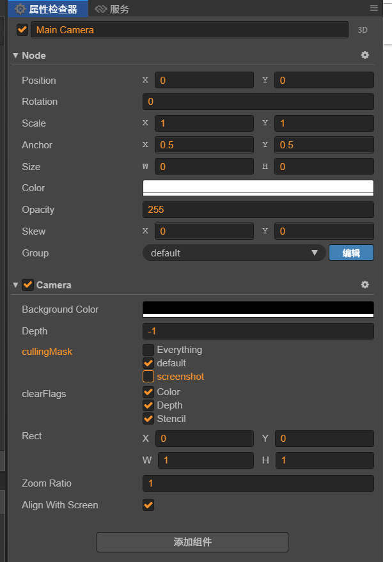Disable the Camera component checkbox
Screen dimensions: 392x562
point(27,285)
